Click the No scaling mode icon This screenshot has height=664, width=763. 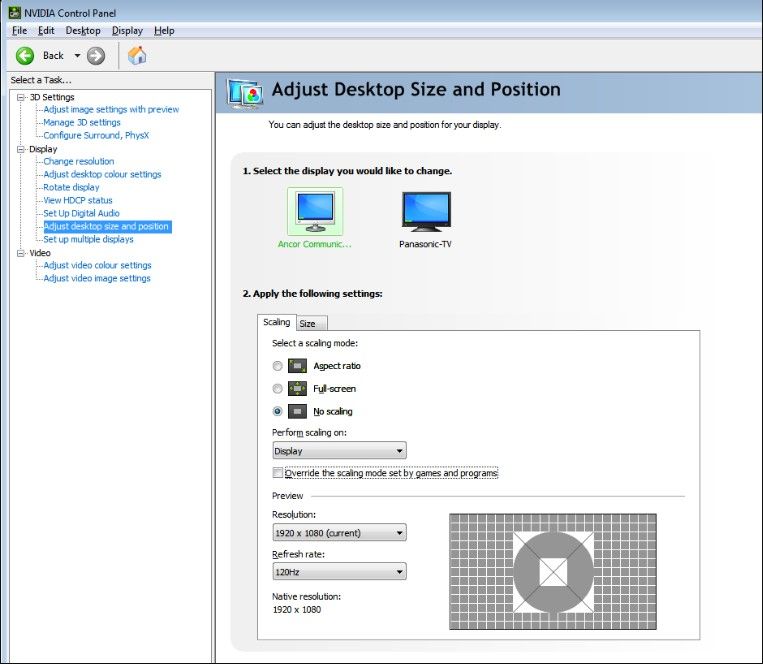(297, 412)
